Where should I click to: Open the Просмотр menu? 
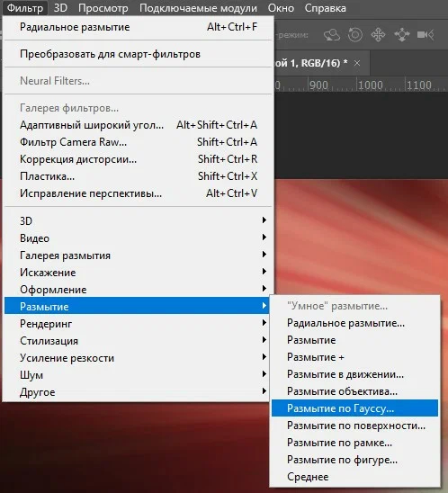(103, 8)
